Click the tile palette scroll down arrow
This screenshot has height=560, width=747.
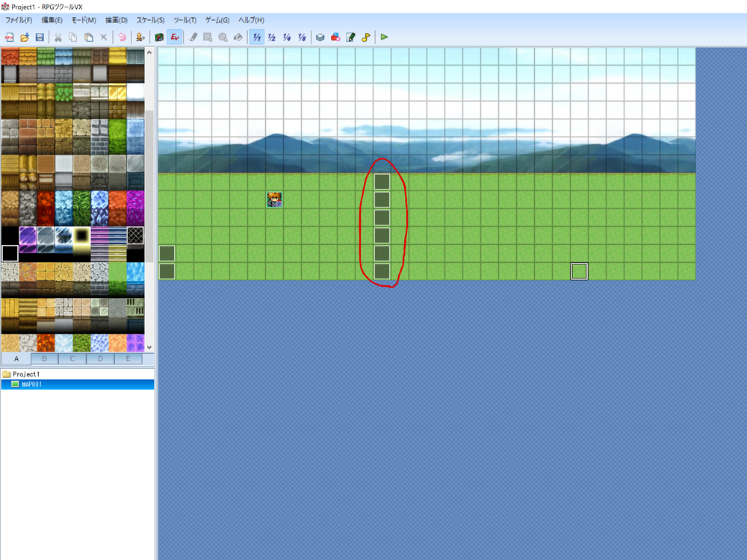coord(149,347)
